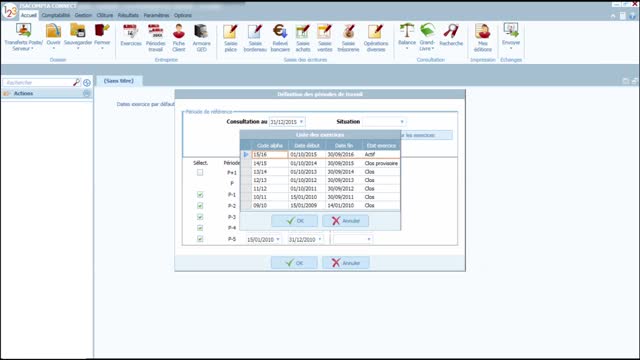Image resolution: width=640 pixels, height=360 pixels.
Task: Click the partially hidden 'les exercices' button
Action: (x=426, y=135)
